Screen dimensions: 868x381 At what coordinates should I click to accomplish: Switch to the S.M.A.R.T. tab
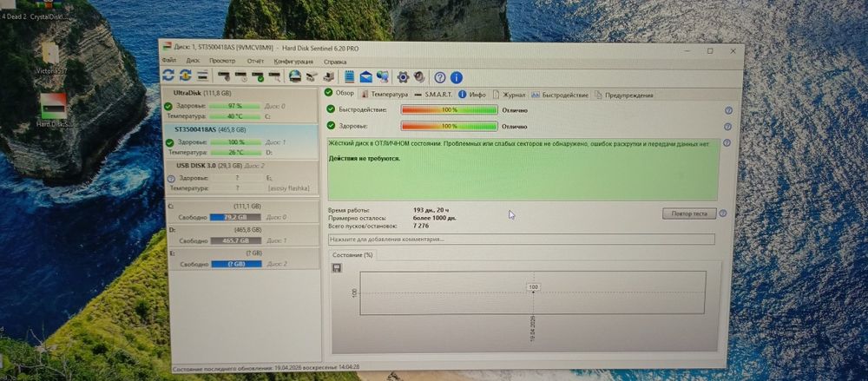(434, 95)
